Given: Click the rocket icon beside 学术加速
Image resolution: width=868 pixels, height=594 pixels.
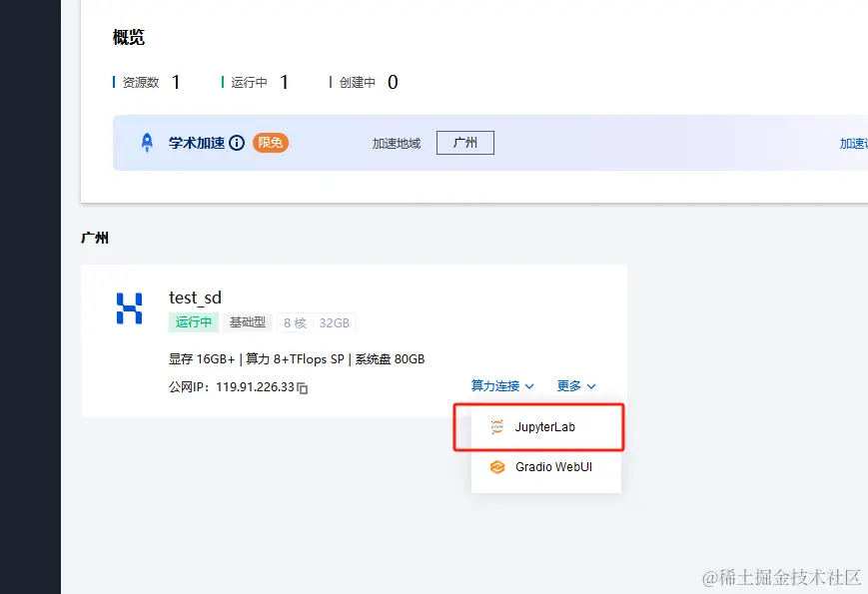Looking at the screenshot, I should click(144, 142).
